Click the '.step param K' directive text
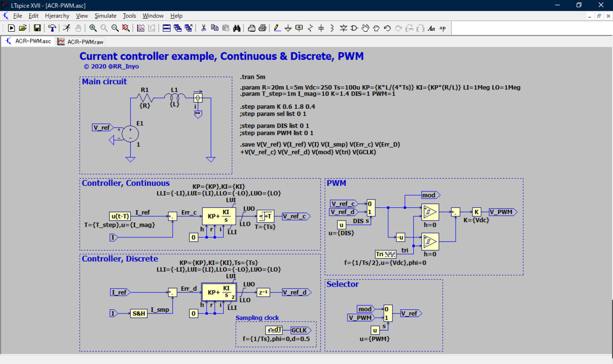This screenshot has height=364, width=613. pyautogui.click(x=274, y=107)
